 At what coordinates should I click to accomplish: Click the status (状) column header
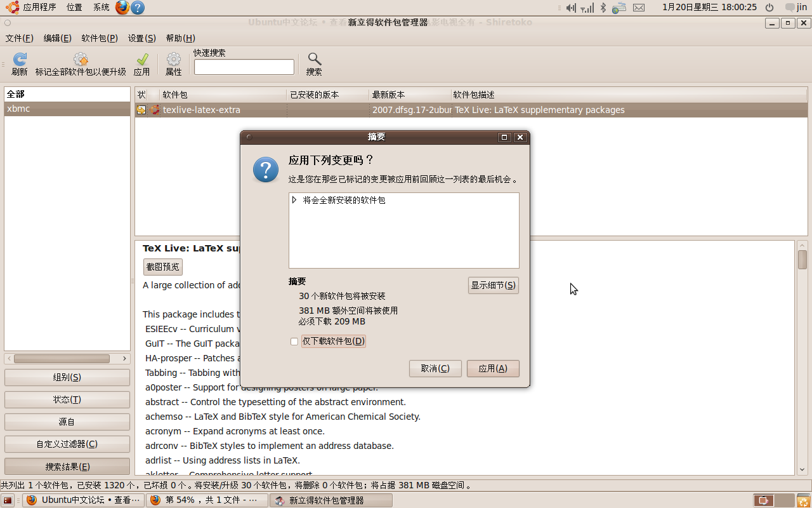(141, 95)
